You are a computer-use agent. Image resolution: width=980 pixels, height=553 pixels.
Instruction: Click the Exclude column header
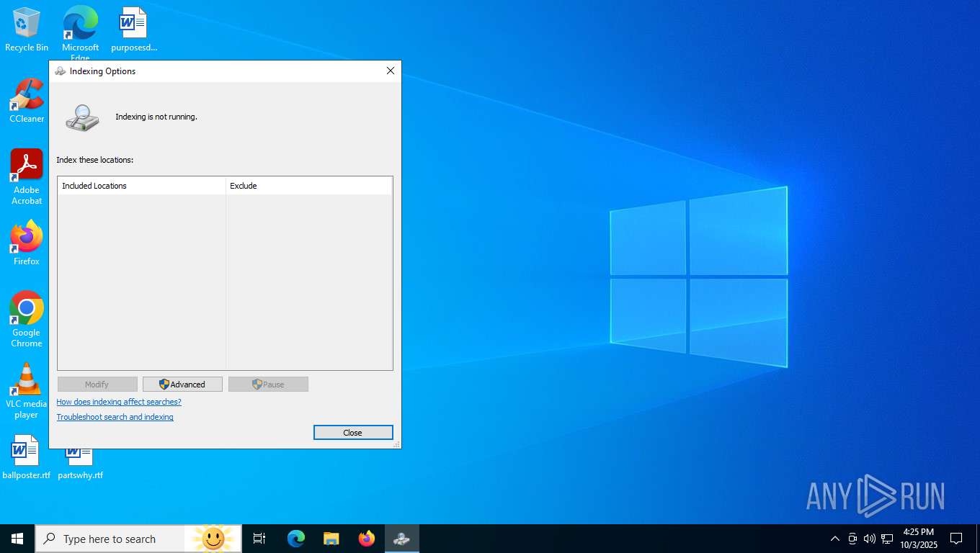point(309,186)
